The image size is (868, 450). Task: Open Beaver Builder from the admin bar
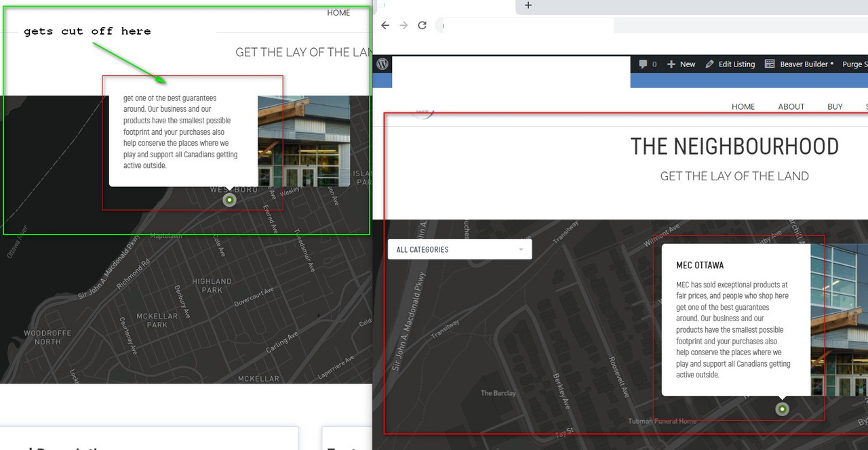coord(800,64)
